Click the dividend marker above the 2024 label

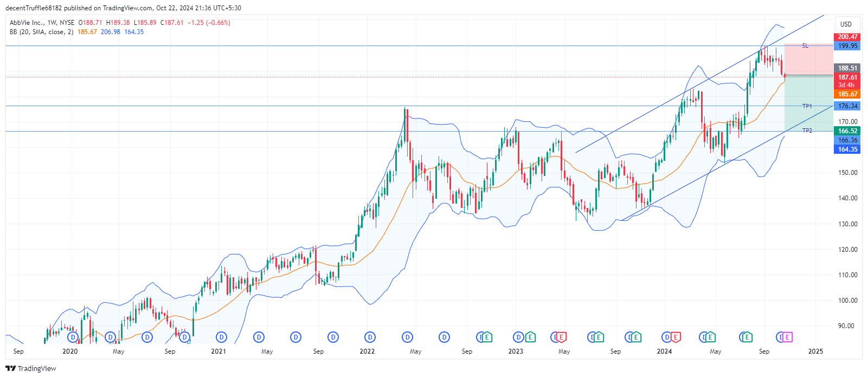pos(667,337)
